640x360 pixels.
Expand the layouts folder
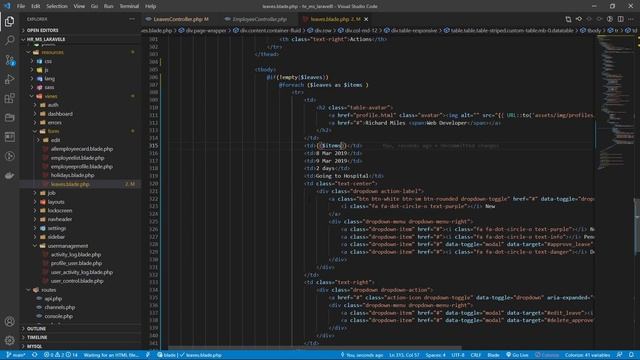pyautogui.click(x=56, y=202)
